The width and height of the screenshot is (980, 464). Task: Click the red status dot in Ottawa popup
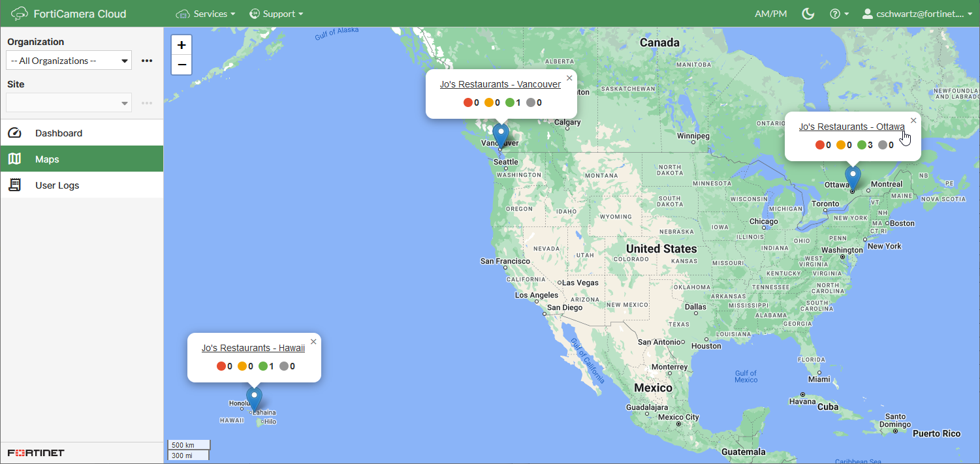(820, 145)
